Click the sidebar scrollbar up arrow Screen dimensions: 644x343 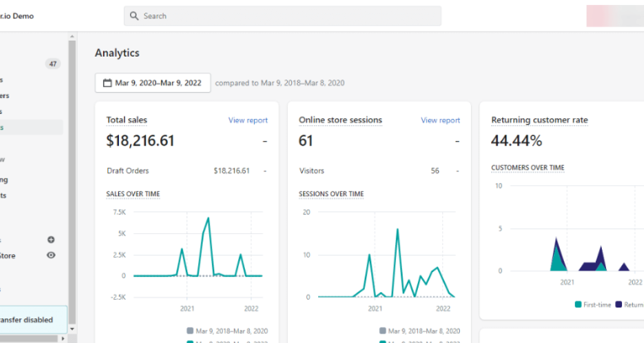(72, 37)
